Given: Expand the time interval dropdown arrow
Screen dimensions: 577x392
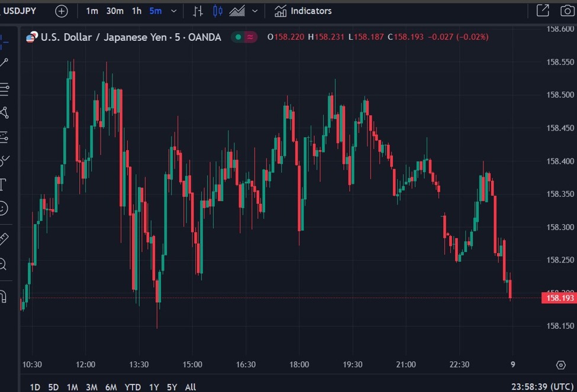Looking at the screenshot, I should tap(173, 11).
